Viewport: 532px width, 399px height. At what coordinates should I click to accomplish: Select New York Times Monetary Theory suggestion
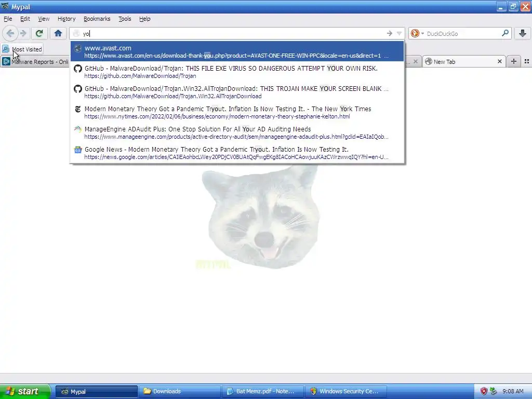click(237, 112)
